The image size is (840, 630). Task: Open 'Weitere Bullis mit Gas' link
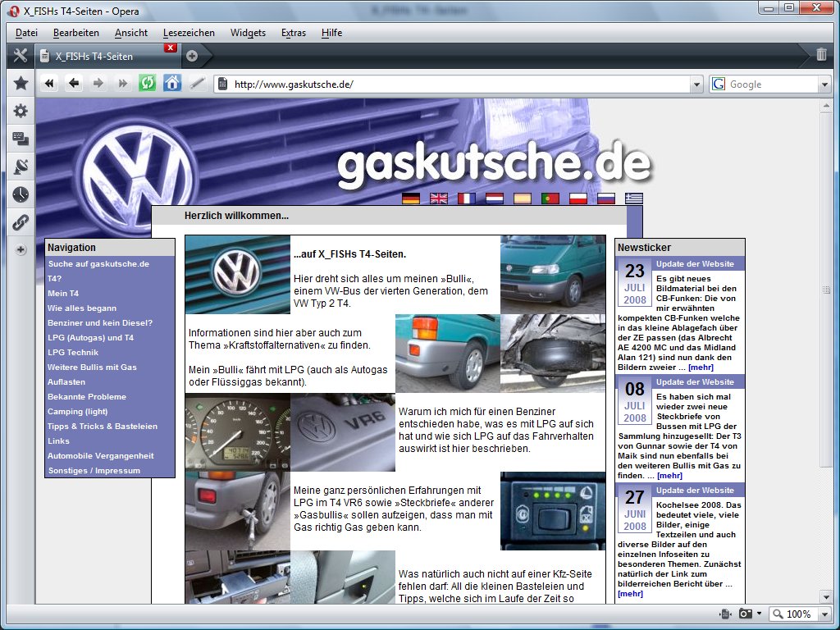92,367
